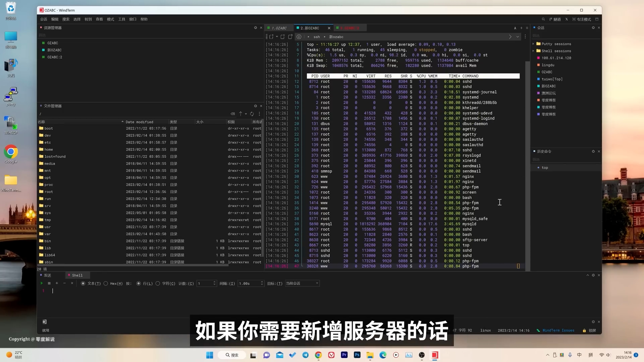Start sending with the green play icon
Viewport: 644px width, 362px height.
[x=42, y=283]
